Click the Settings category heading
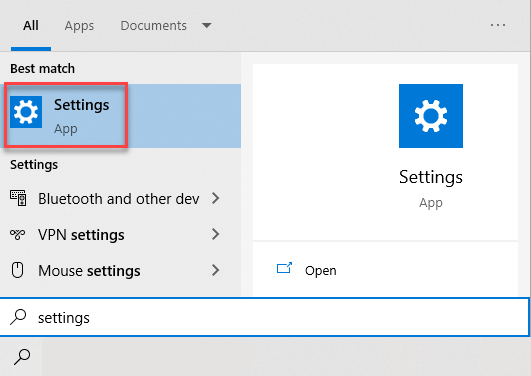This screenshot has width=531, height=376. pyautogui.click(x=34, y=165)
